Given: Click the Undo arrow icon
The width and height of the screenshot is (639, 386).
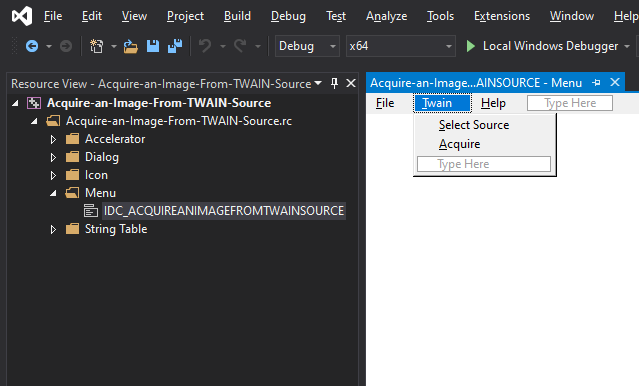Looking at the screenshot, I should [205, 46].
